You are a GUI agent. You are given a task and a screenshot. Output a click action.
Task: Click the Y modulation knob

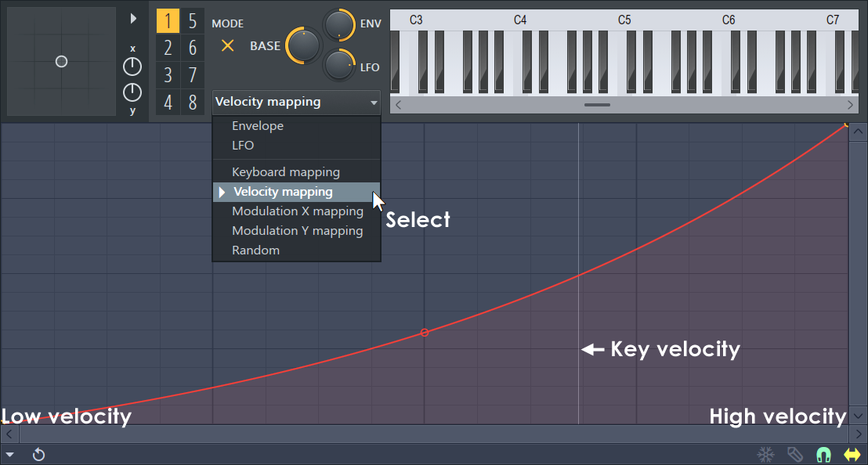[132, 92]
